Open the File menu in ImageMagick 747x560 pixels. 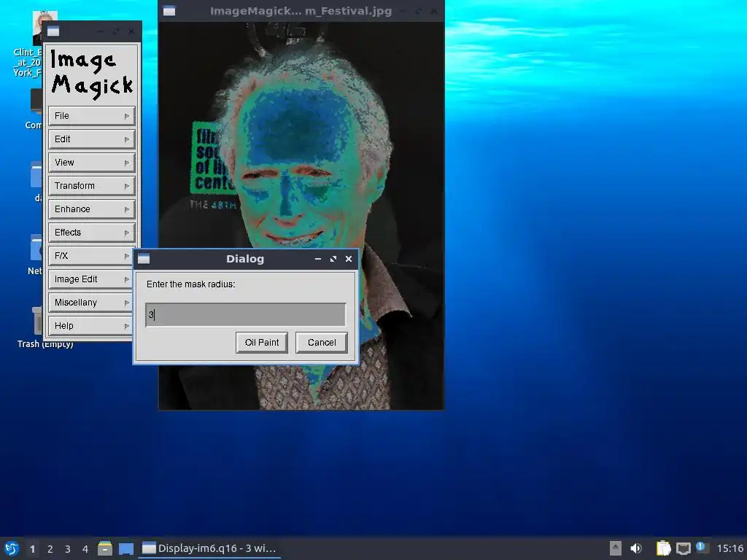(x=91, y=116)
